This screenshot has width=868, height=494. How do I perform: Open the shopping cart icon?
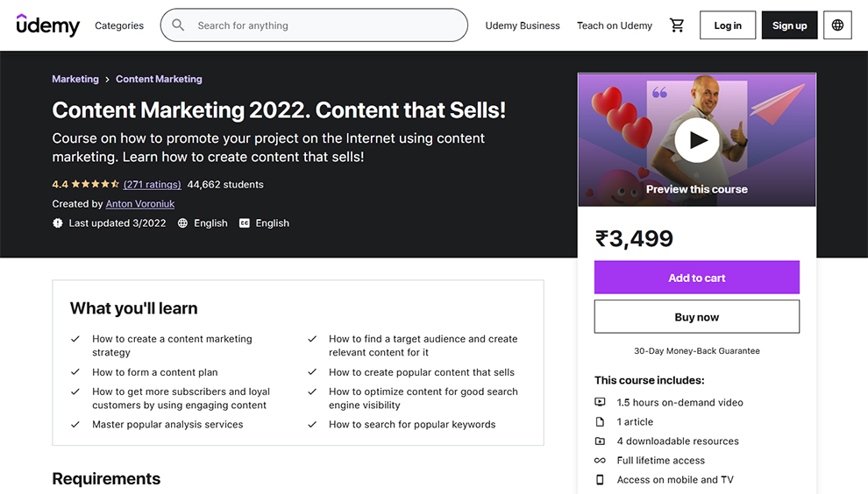click(677, 25)
